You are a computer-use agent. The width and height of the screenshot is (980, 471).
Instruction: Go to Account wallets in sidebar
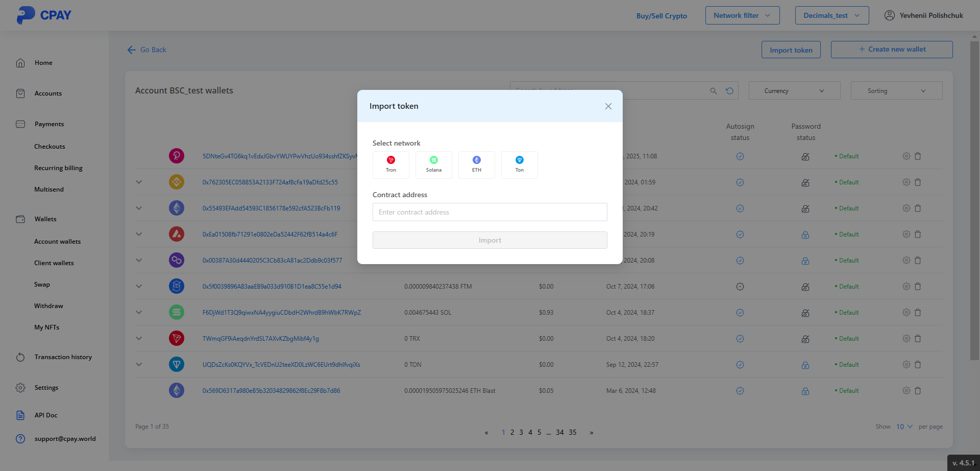57,242
